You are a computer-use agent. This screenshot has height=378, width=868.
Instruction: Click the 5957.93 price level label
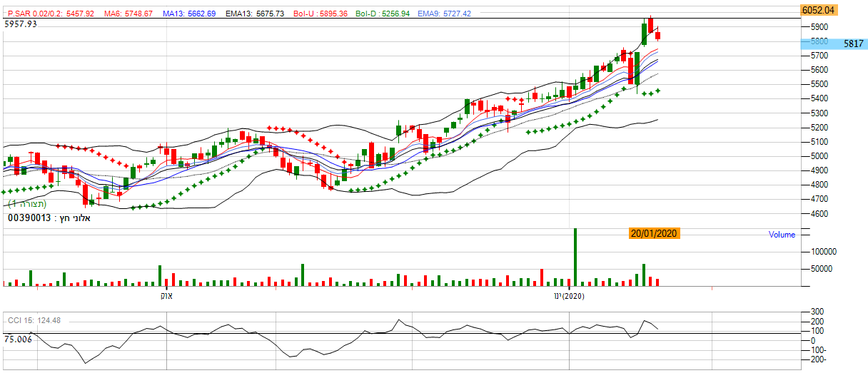click(21, 24)
